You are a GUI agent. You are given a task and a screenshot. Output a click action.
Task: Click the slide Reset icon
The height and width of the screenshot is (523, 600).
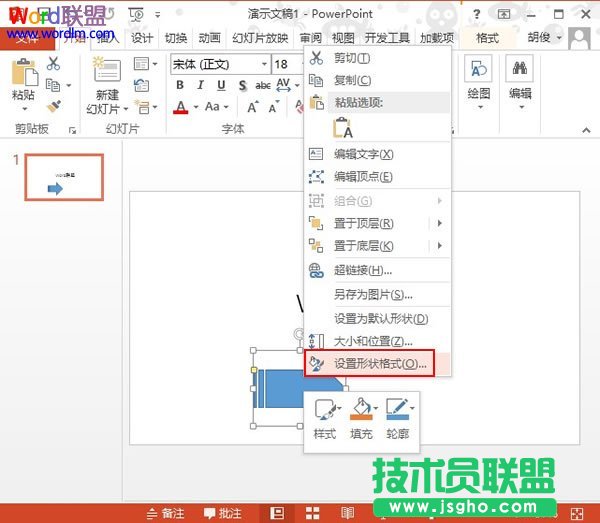click(x=142, y=85)
